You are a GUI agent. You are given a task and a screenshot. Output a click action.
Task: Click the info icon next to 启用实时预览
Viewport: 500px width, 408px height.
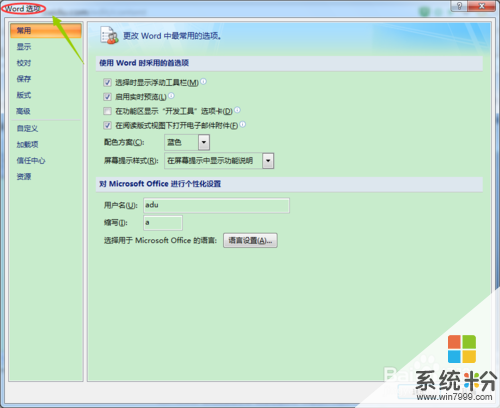[x=171, y=96]
